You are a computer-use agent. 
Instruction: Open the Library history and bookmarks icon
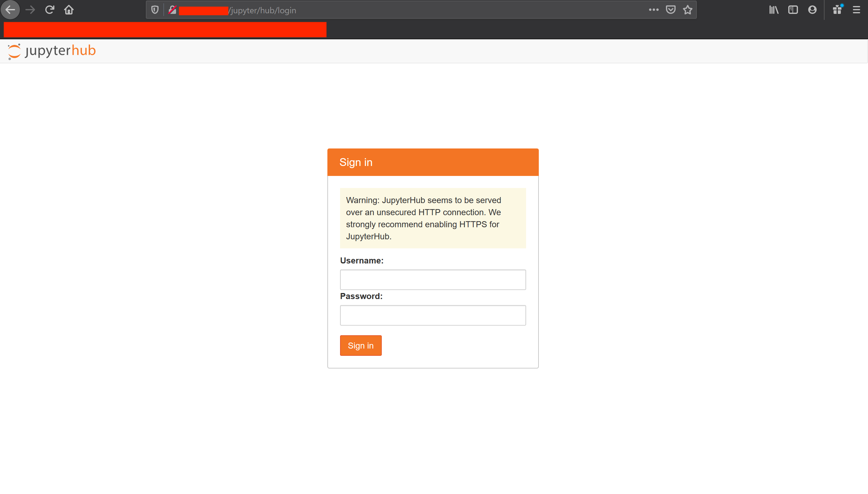(774, 10)
